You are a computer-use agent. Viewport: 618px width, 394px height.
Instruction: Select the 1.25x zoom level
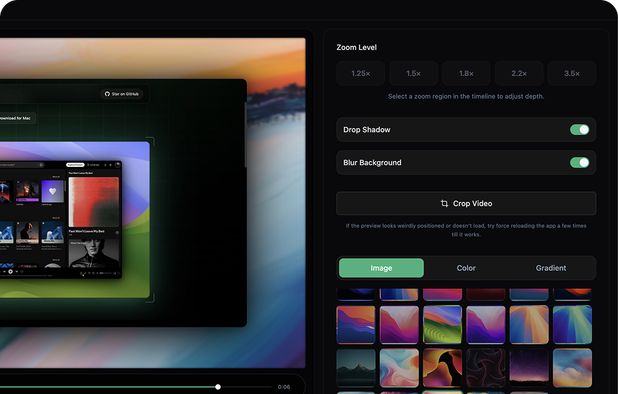[361, 73]
